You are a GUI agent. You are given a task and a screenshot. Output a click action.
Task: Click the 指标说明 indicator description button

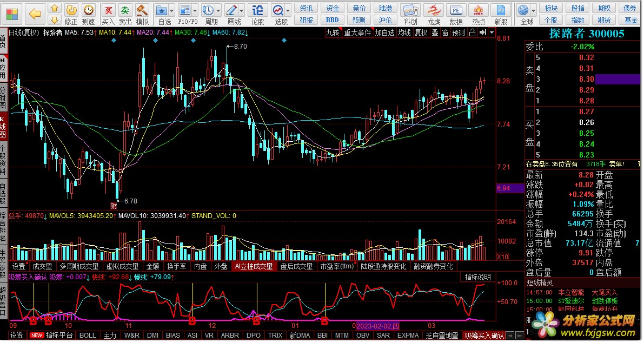477,277
